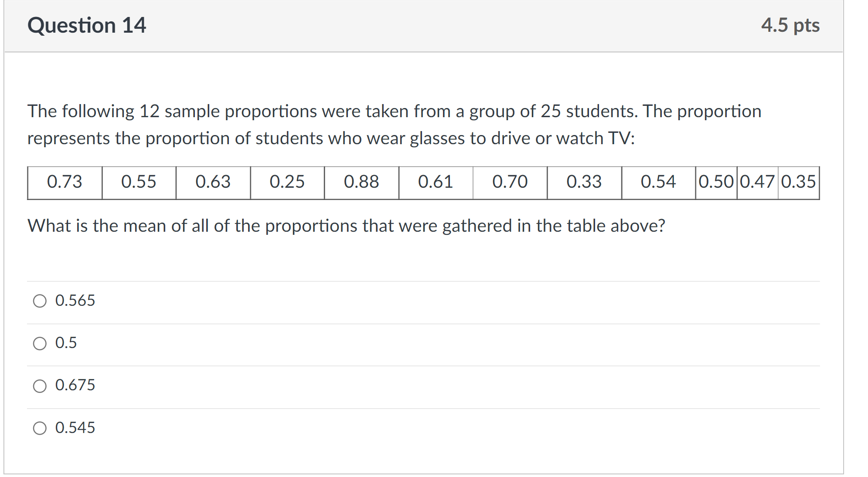Viewport: 868px width, 477px height.
Task: Click the 0.73 table cell
Action: [65, 183]
